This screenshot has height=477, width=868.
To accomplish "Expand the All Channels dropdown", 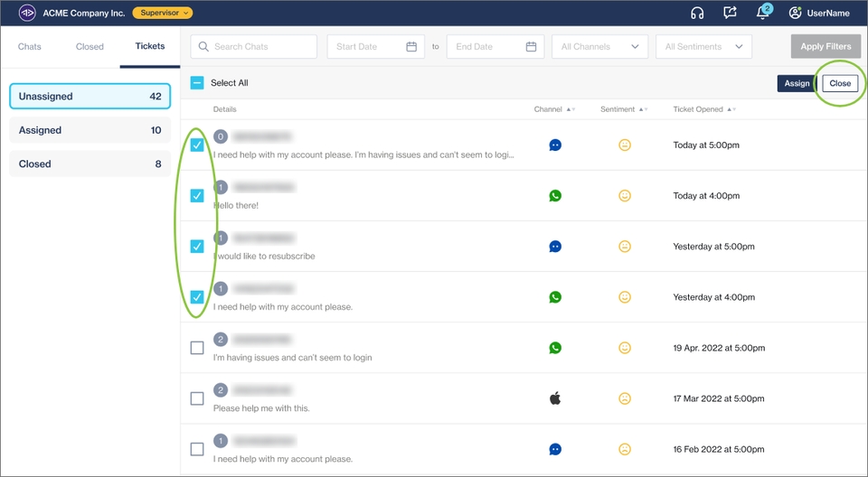I will click(599, 47).
